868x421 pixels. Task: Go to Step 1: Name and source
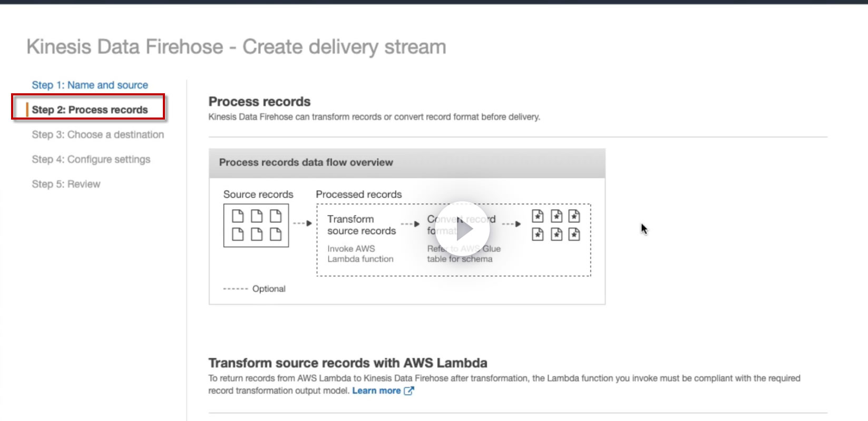click(90, 85)
